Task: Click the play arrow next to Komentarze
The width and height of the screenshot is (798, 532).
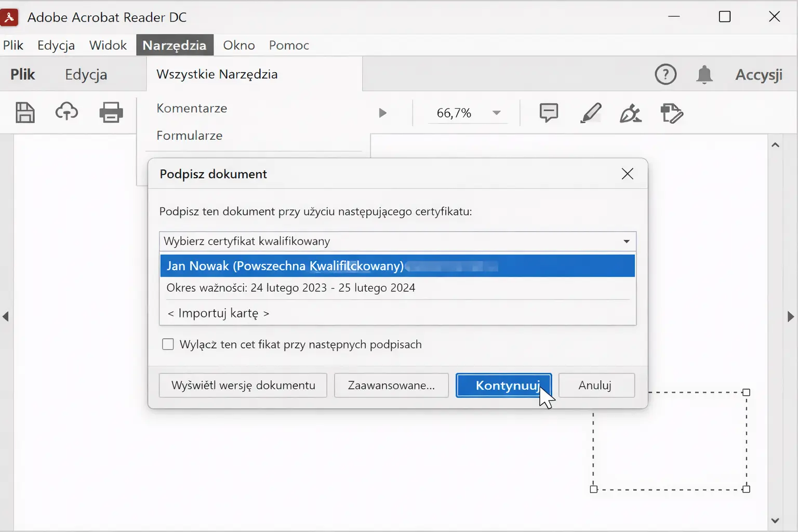Action: (x=383, y=113)
